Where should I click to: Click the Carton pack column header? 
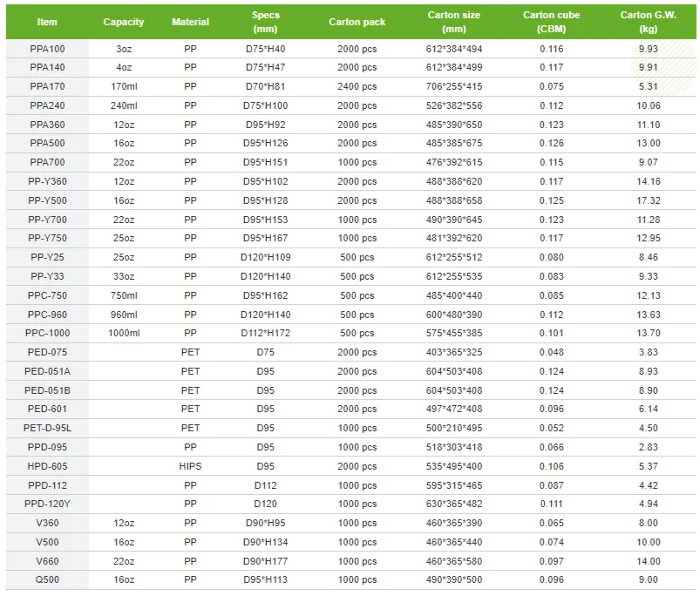point(357,22)
